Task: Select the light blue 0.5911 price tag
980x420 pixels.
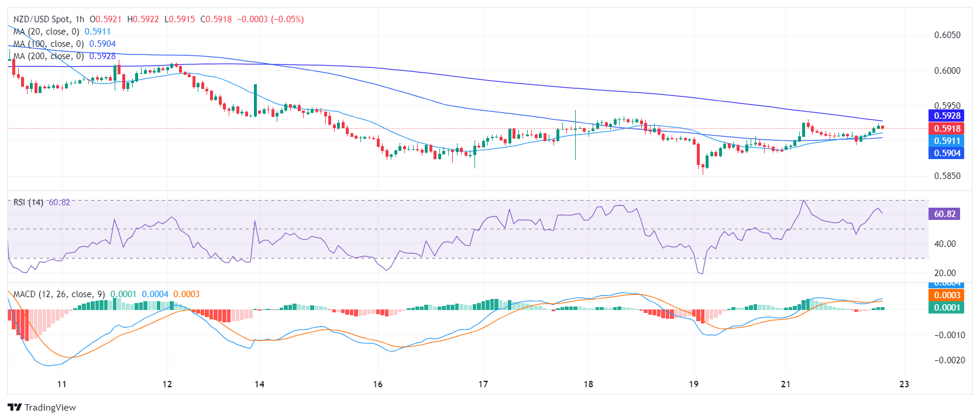Action: coord(946,141)
